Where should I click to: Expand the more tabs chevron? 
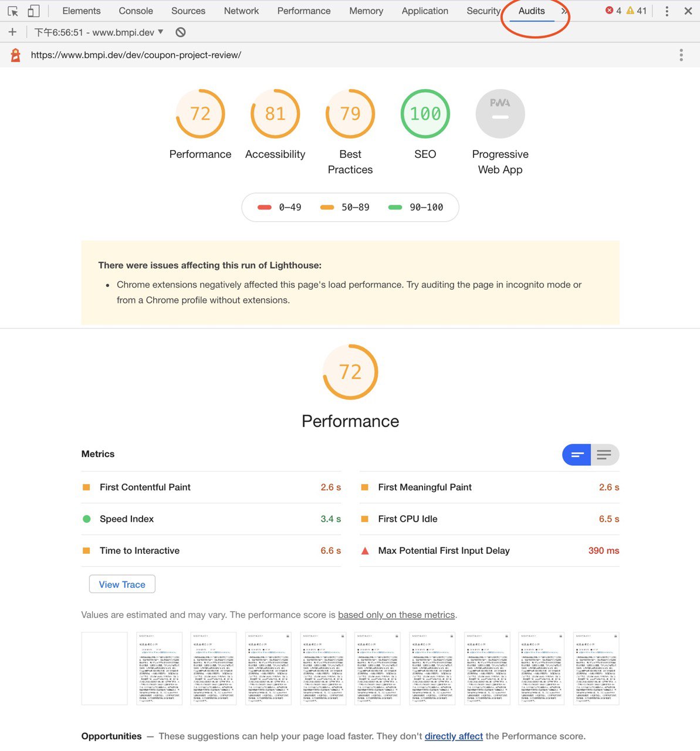564,11
